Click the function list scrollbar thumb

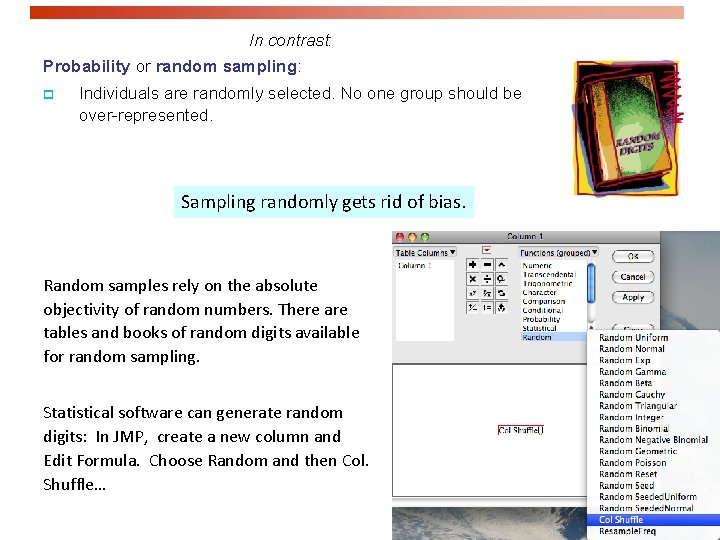tap(591, 283)
